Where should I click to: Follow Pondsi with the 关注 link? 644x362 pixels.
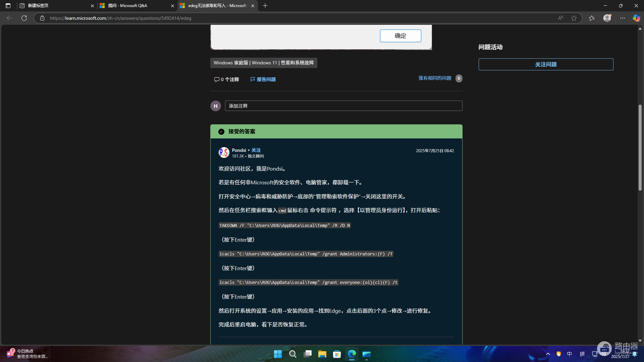(x=256, y=150)
